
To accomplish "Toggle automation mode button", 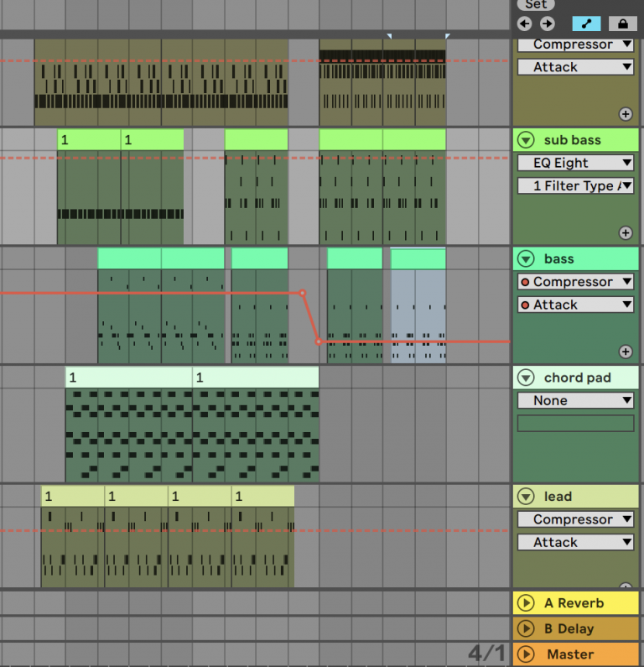I will (586, 23).
